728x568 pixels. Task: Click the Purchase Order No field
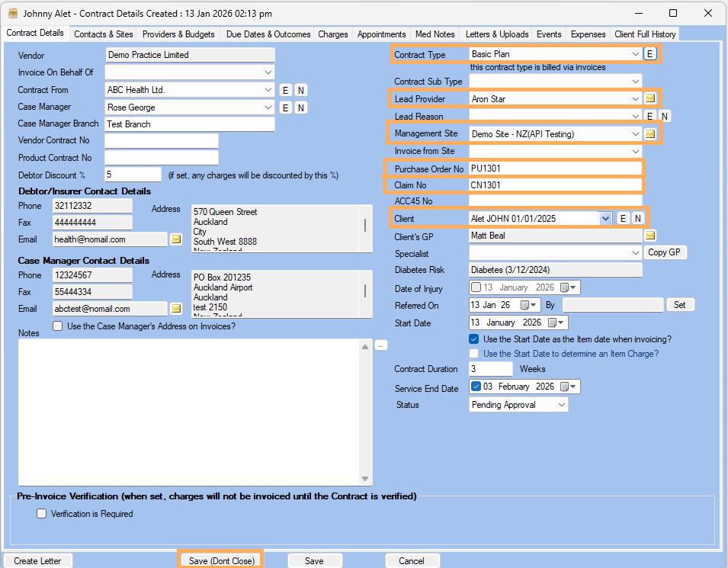coord(555,168)
